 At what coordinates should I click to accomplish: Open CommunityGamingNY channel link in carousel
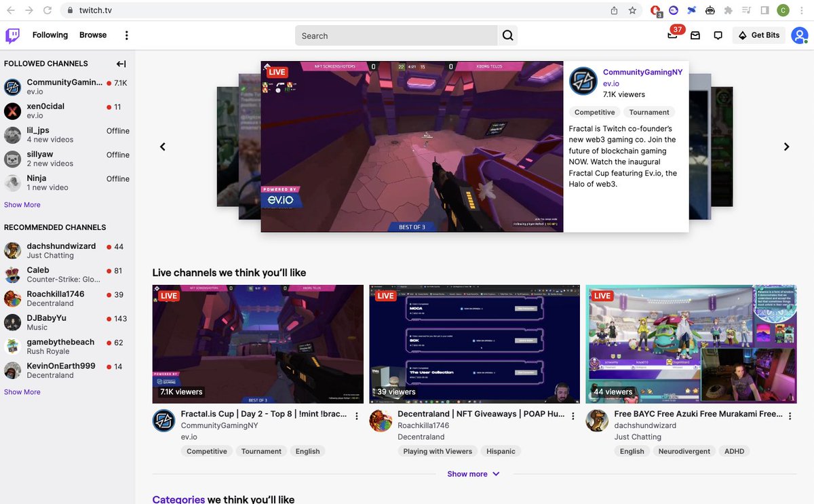click(642, 72)
